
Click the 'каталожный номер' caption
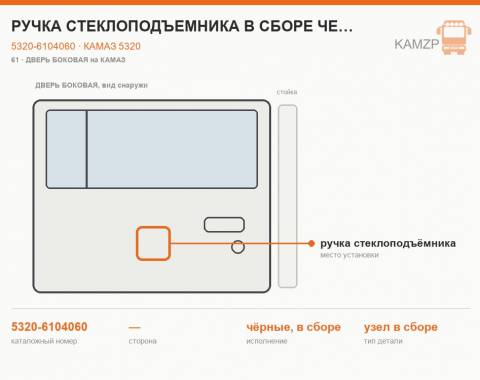click(44, 341)
